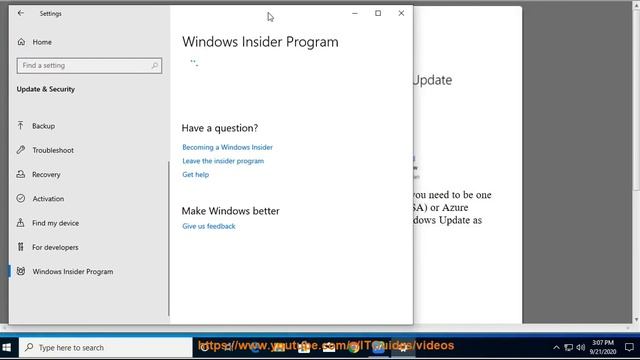Minimize the Settings window
Screen dimensions: 640x360
(355, 13)
